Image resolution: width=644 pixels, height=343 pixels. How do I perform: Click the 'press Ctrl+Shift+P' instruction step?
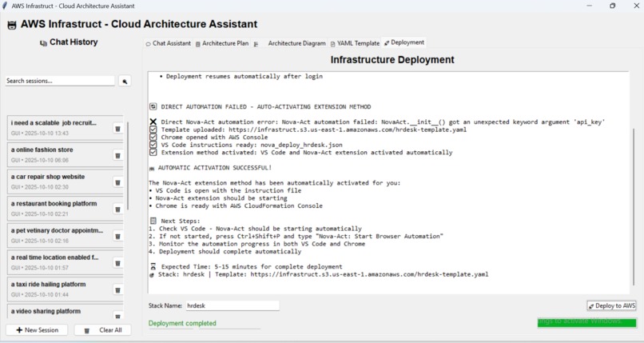click(x=296, y=236)
